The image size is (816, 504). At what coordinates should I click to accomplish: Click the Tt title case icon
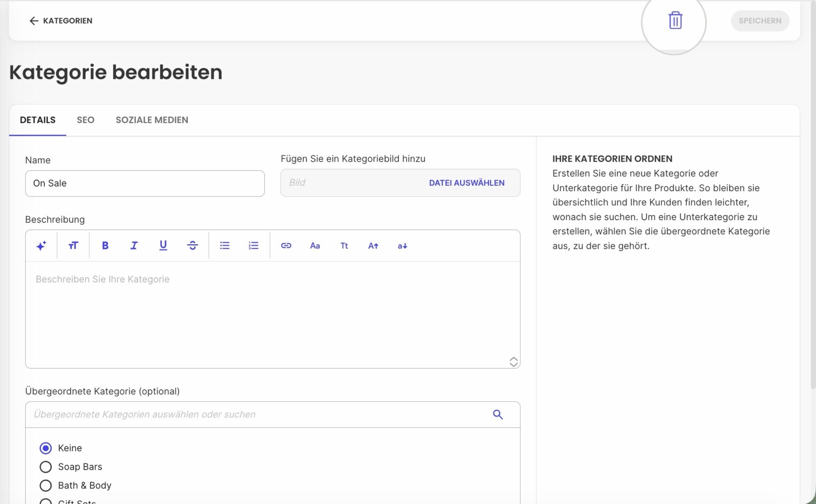click(344, 246)
